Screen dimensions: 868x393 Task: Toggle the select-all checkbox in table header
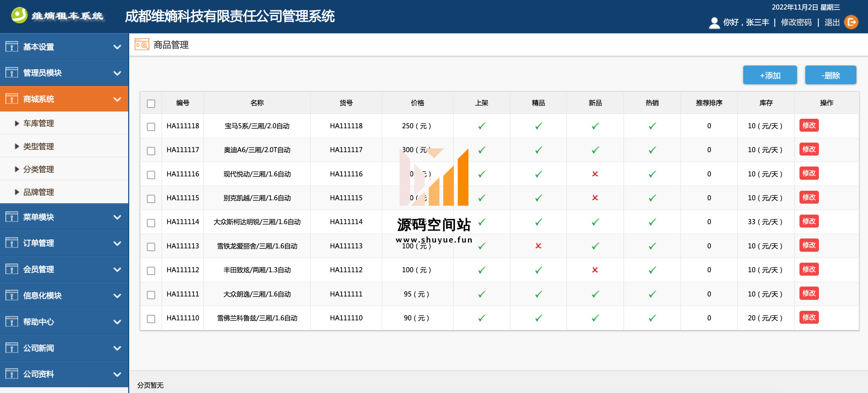[151, 103]
